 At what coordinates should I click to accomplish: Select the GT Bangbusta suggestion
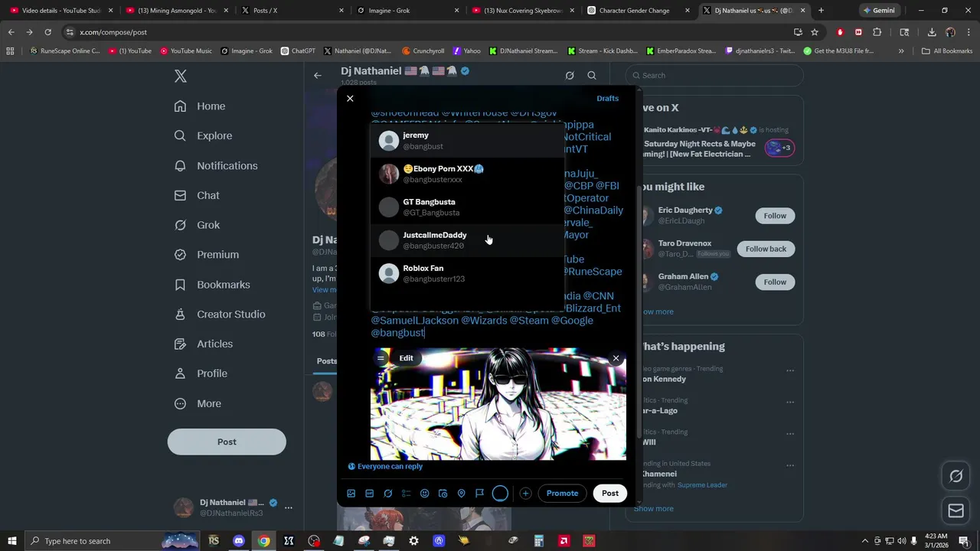coord(467,207)
